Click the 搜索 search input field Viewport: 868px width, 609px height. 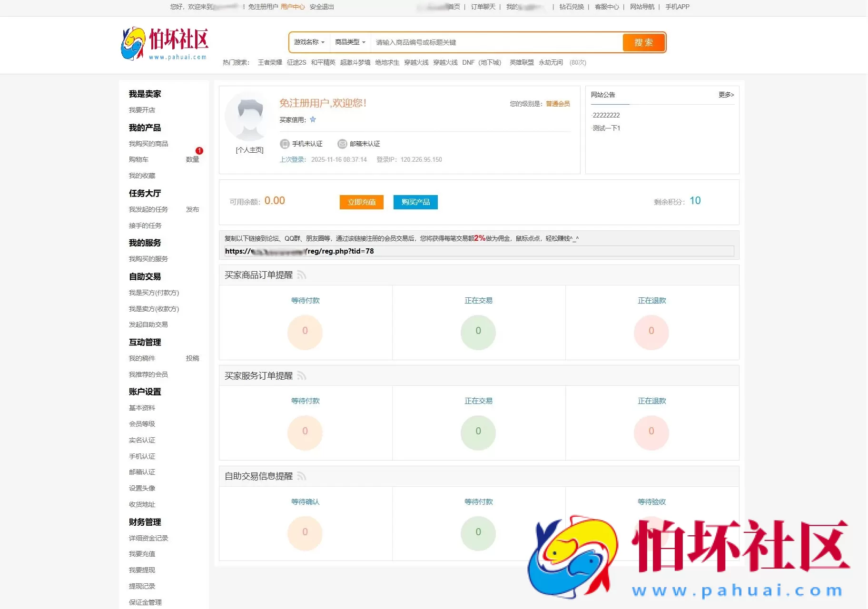(x=495, y=42)
